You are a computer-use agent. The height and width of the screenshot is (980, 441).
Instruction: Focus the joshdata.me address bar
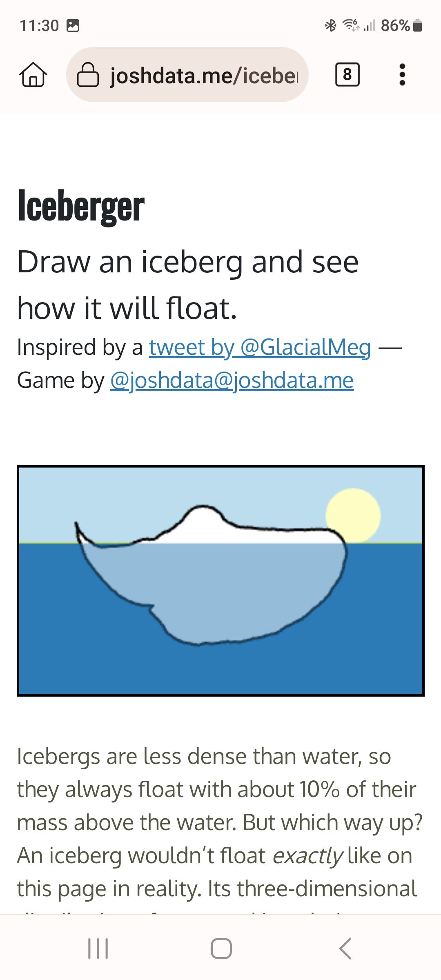pos(203,75)
